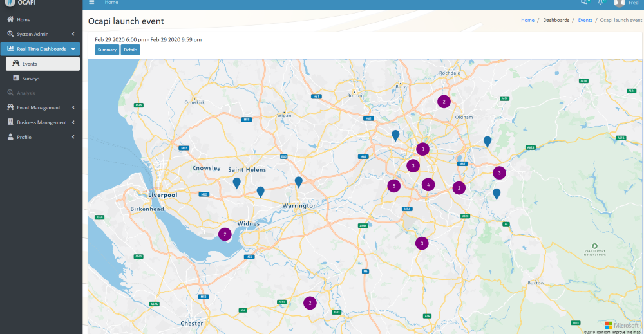This screenshot has height=334, width=644.
Task: Click the System Admin magnifier icon
Action: [x=10, y=34]
